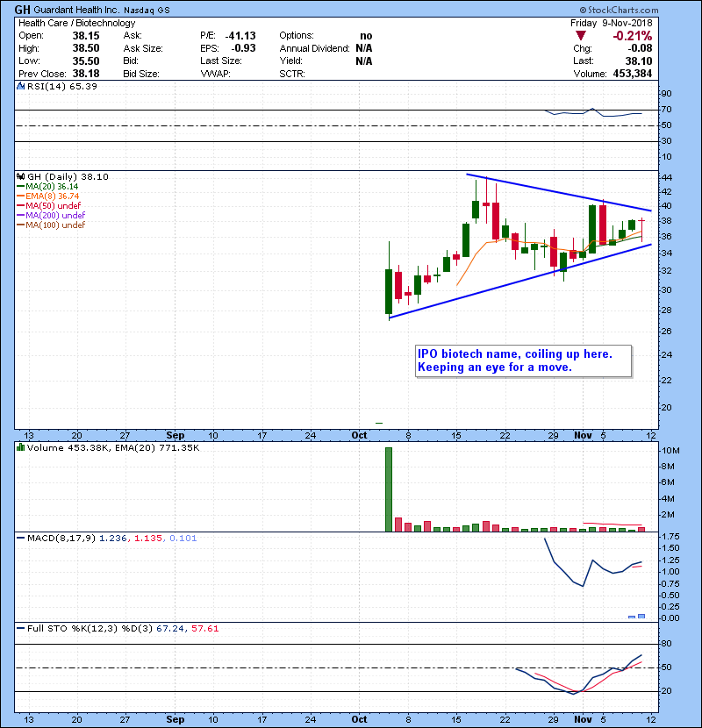Viewport: 702px width, 728px height.
Task: Click the Annual Dividend label
Action: (314, 48)
